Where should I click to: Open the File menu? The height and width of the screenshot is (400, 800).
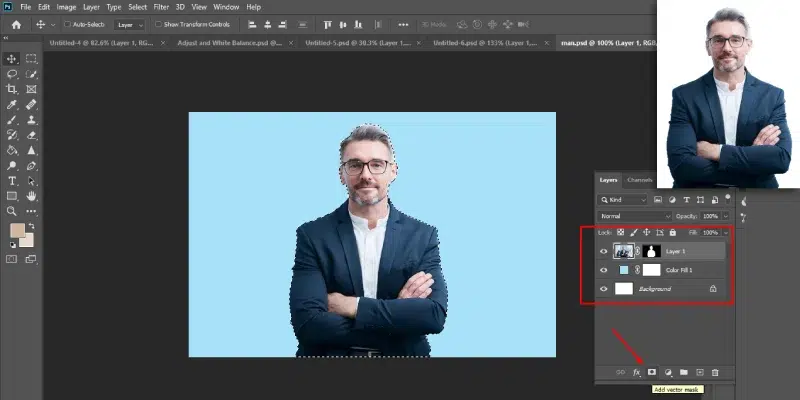26,7
